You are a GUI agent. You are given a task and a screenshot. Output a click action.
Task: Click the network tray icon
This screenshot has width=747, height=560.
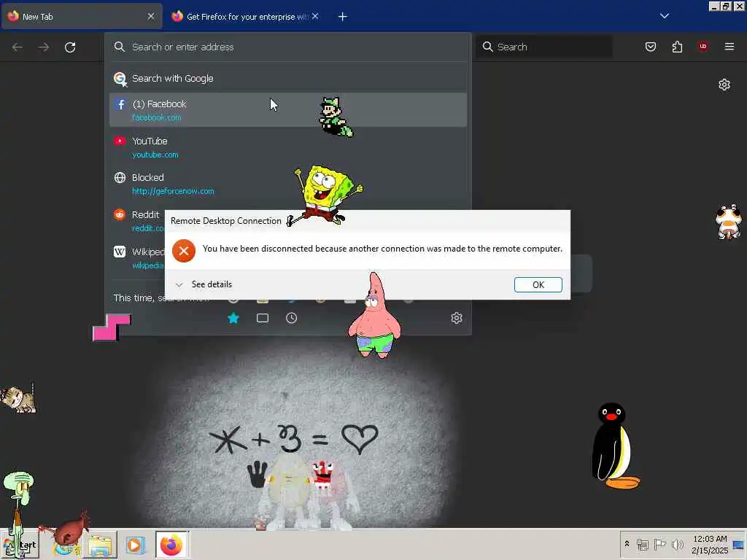tap(642, 544)
